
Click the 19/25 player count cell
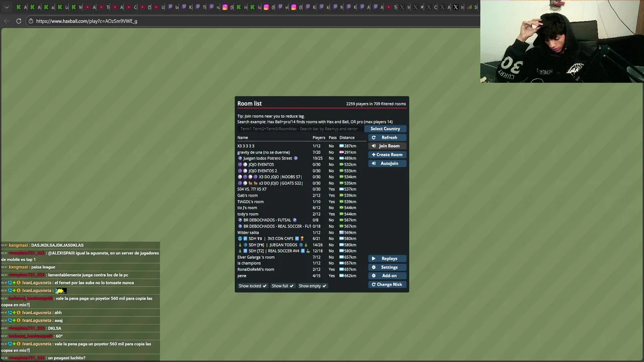(316, 158)
